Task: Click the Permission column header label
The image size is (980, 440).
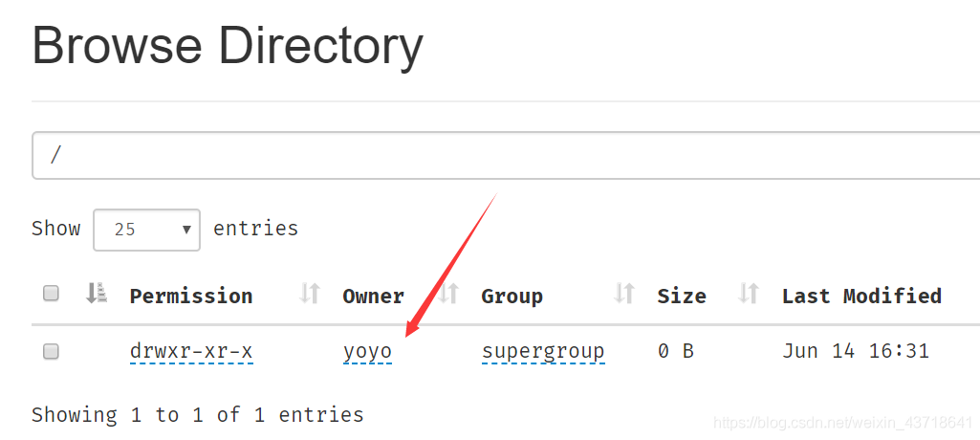Action: click(x=191, y=296)
